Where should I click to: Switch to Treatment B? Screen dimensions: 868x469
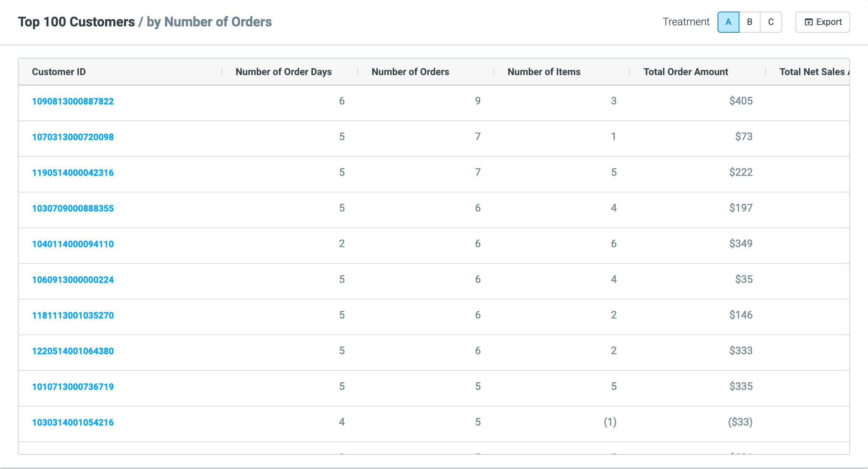coord(750,22)
